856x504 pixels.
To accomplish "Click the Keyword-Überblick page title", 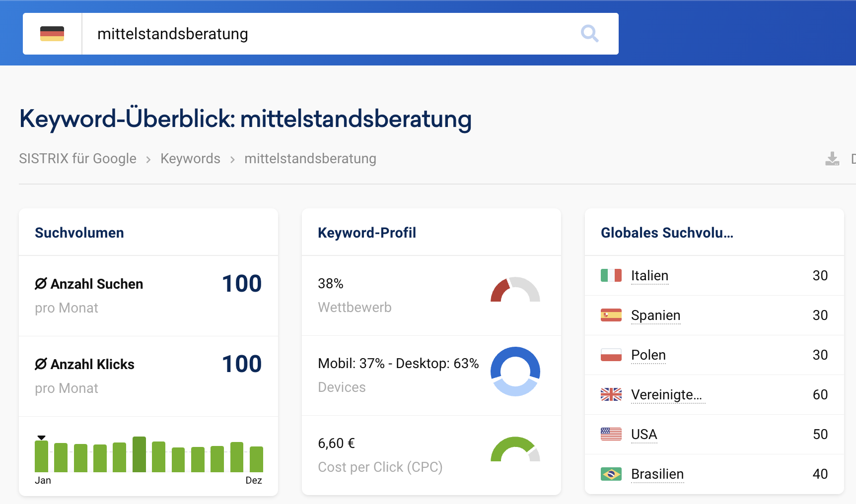I will (x=245, y=119).
